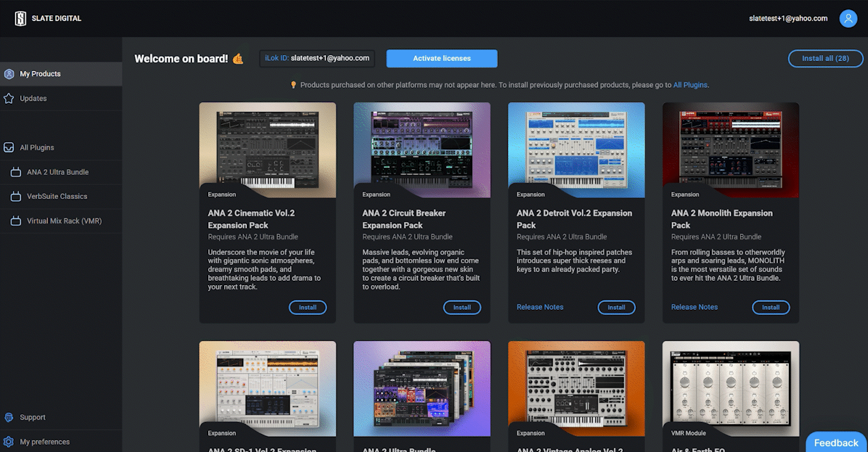Viewport: 868px width, 452px height.
Task: Open Release Notes for ANA 2 Detroit Vol.2
Action: (540, 308)
